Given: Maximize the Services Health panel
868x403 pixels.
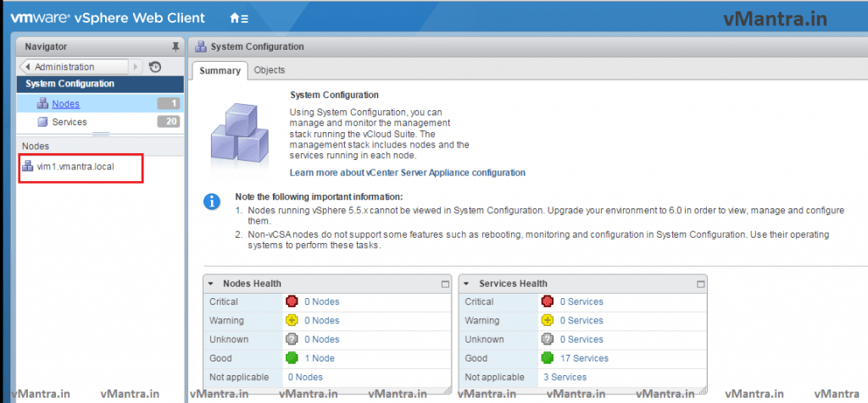Looking at the screenshot, I should tap(700, 284).
